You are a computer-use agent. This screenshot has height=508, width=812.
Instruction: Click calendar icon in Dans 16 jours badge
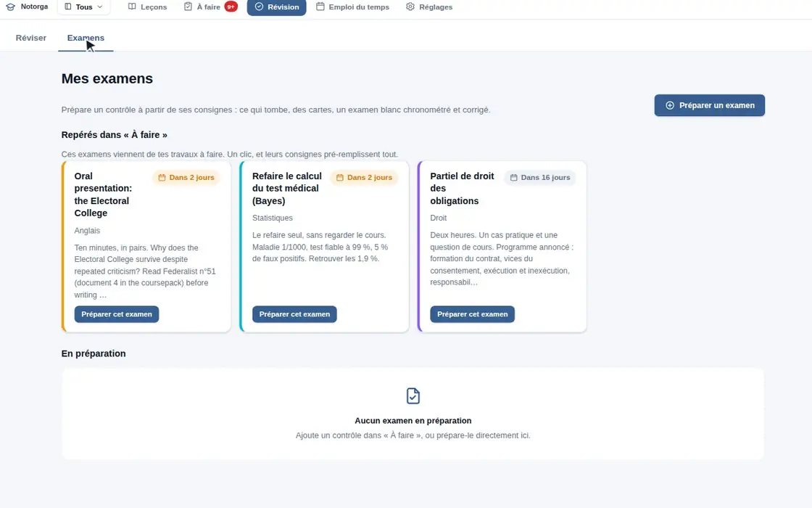[x=514, y=177]
